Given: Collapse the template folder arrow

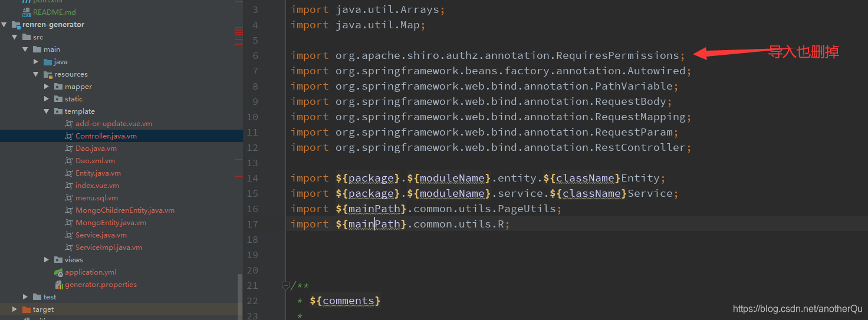Looking at the screenshot, I should click(x=47, y=111).
